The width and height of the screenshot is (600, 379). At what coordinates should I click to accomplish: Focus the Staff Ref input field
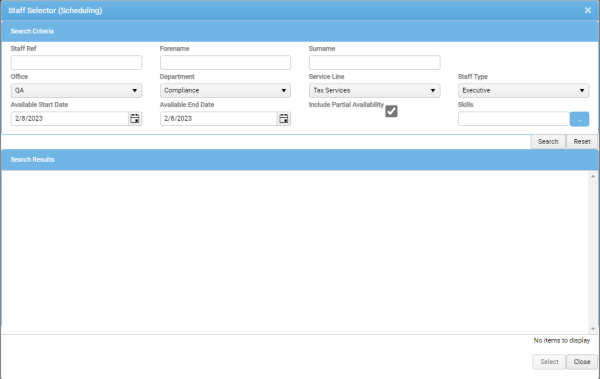coord(76,63)
